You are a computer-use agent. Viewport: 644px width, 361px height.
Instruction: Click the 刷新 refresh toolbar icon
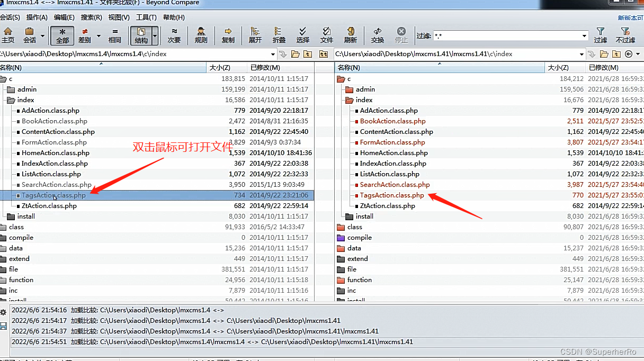(x=351, y=35)
